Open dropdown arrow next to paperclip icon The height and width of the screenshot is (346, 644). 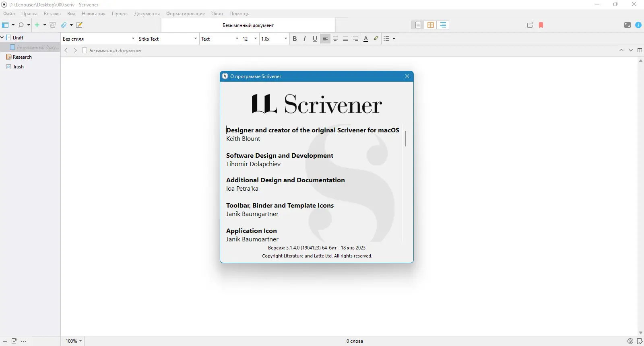click(71, 25)
